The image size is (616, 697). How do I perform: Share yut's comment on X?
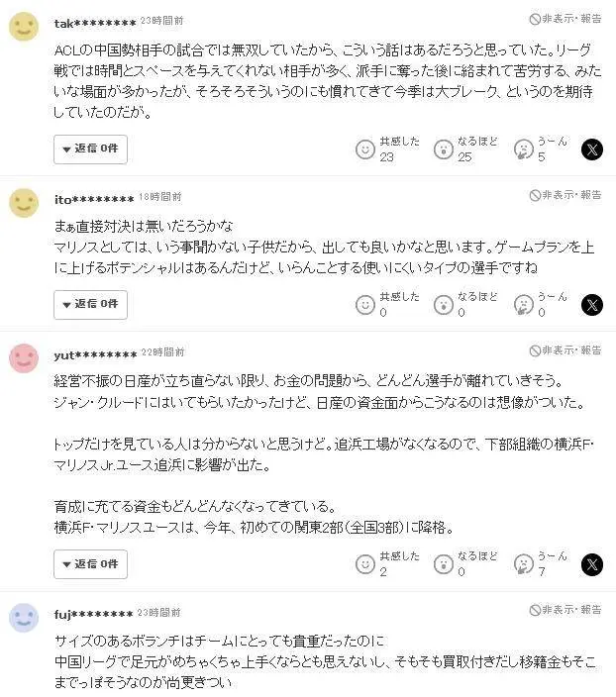591,564
